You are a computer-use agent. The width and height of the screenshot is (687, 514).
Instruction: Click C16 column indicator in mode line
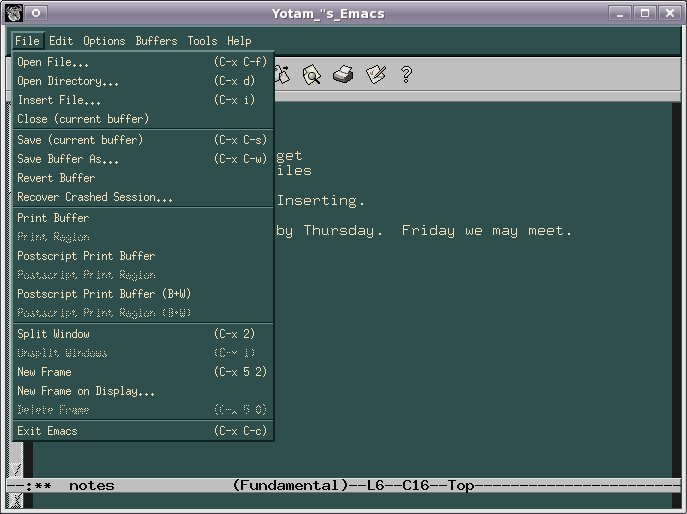416,486
